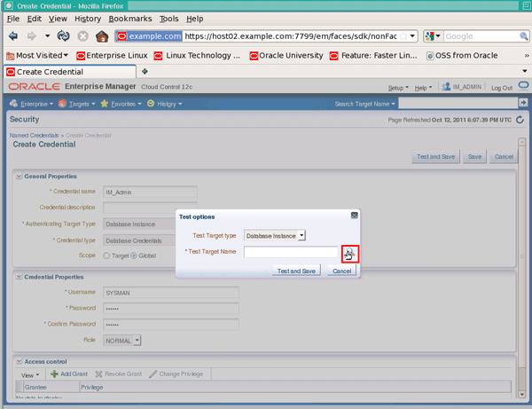Reload the page with the refresh icon
The height and width of the screenshot is (409, 532).
click(x=64, y=35)
